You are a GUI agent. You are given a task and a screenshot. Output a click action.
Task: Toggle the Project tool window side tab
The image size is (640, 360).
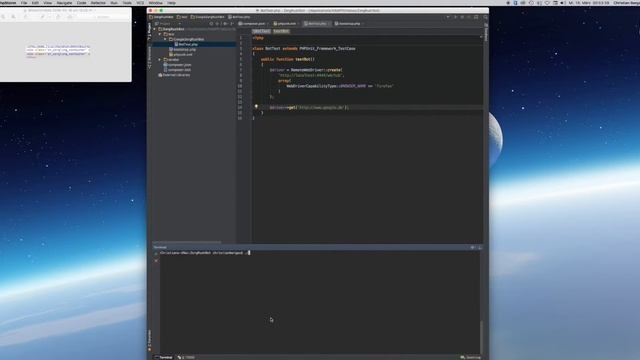click(x=149, y=31)
